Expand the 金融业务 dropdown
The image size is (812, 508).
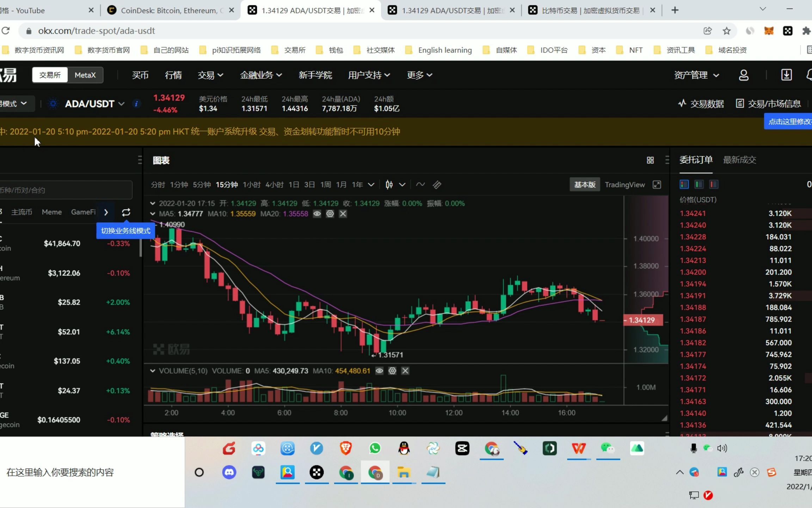261,75
